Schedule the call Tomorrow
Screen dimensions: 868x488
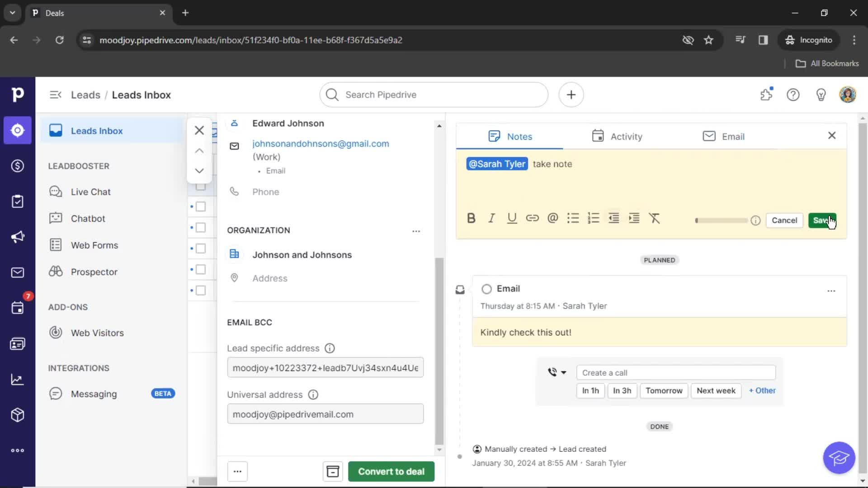tap(664, 390)
